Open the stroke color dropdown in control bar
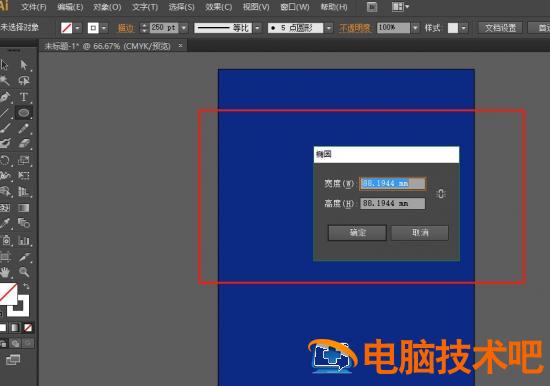Viewport: 550px width, 386px height. (x=104, y=28)
